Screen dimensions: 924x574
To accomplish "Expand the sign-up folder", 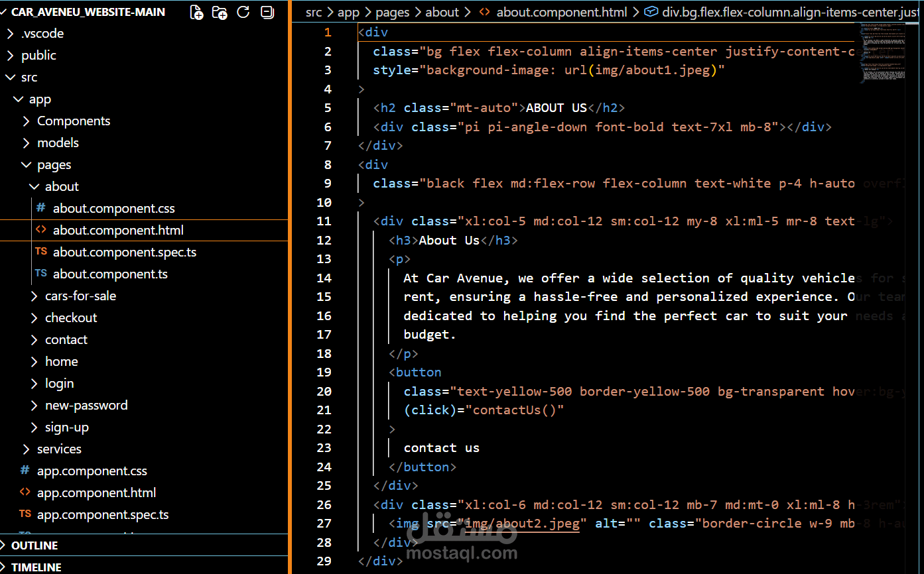I will coord(66,427).
